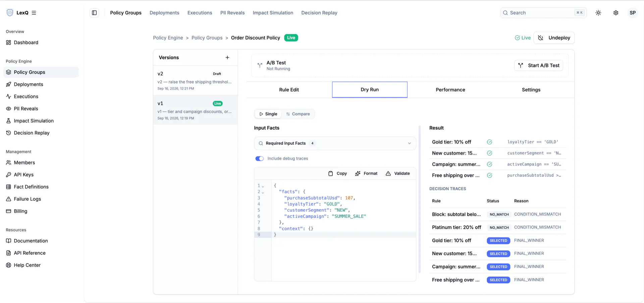This screenshot has height=303, width=644.
Task: Go to Impact Simulation in top navigation
Action: pyautogui.click(x=273, y=13)
